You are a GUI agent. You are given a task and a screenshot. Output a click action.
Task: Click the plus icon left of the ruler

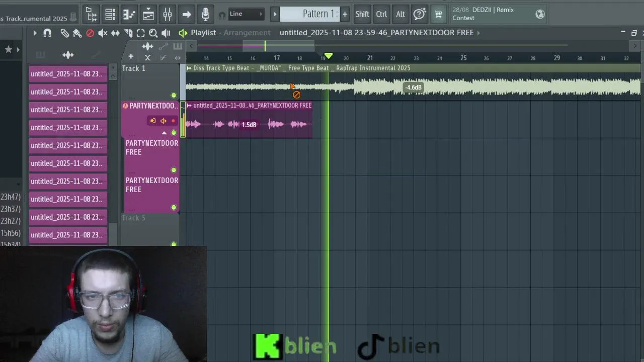[131, 57]
